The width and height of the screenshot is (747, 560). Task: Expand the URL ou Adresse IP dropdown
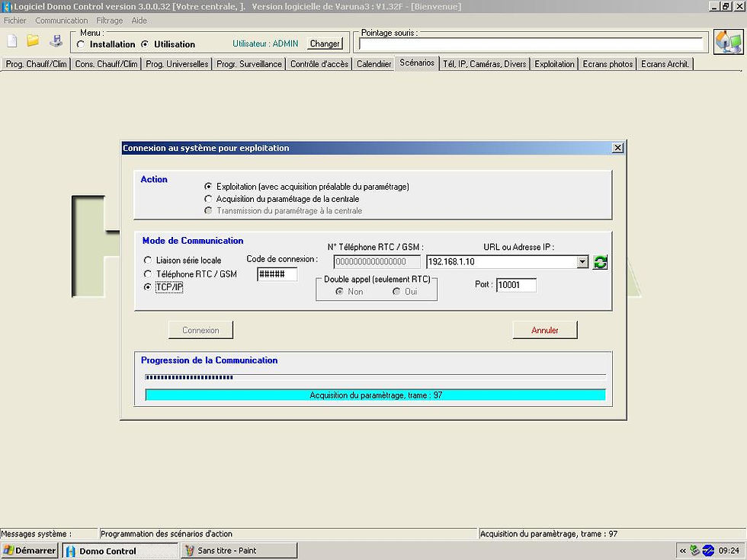tap(582, 262)
